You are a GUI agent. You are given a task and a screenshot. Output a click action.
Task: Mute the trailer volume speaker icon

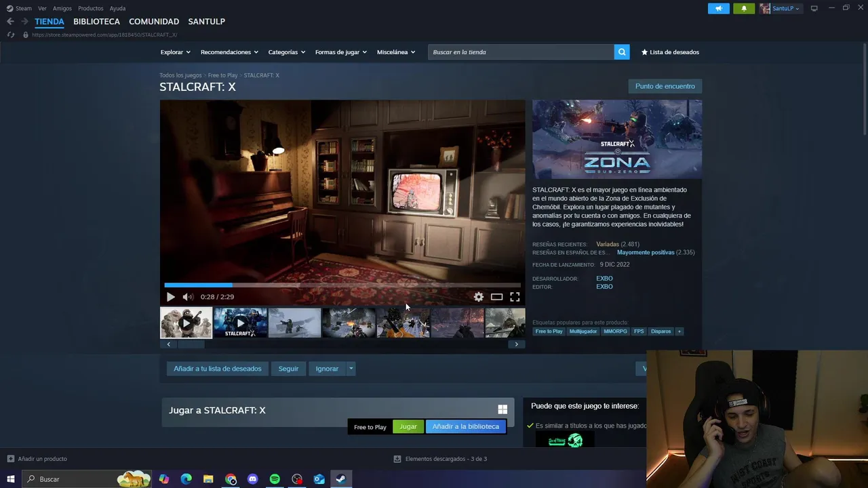point(188,297)
